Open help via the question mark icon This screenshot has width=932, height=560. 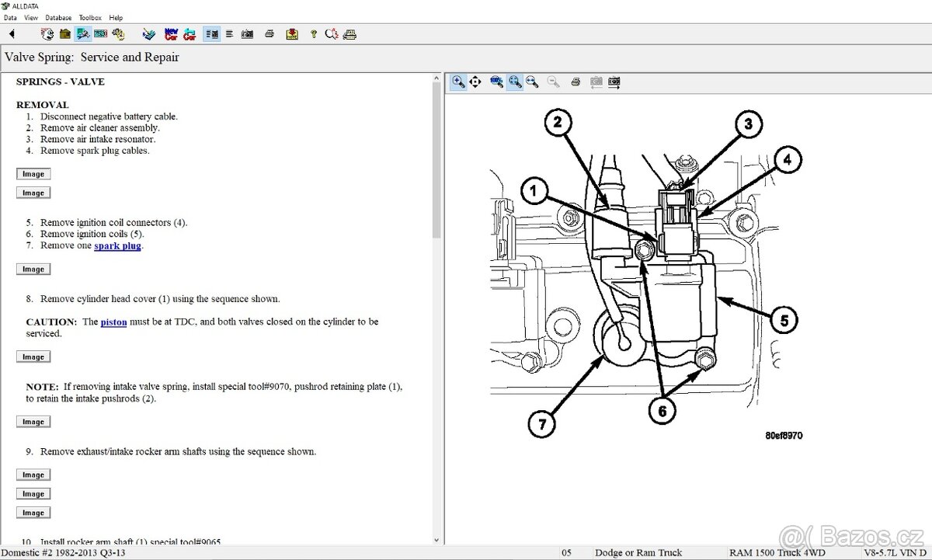tap(312, 33)
